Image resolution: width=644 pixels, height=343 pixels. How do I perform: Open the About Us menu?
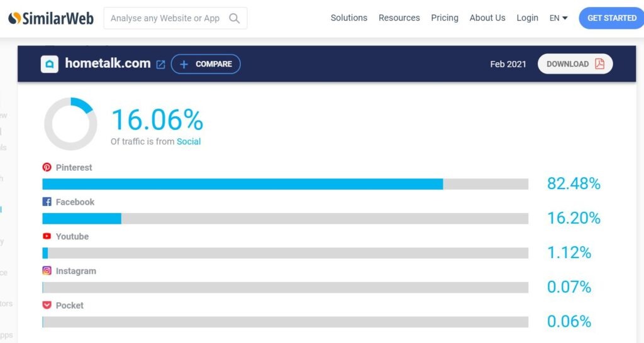(487, 18)
